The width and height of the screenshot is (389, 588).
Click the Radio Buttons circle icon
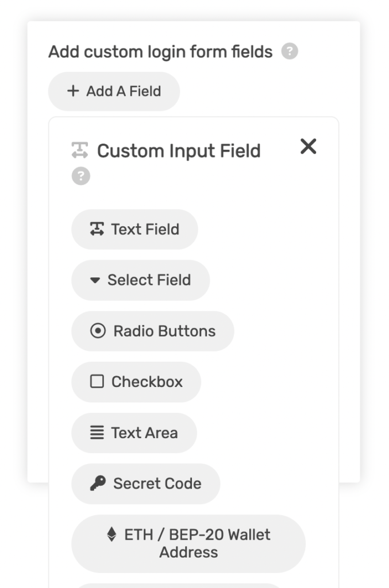[98, 331]
